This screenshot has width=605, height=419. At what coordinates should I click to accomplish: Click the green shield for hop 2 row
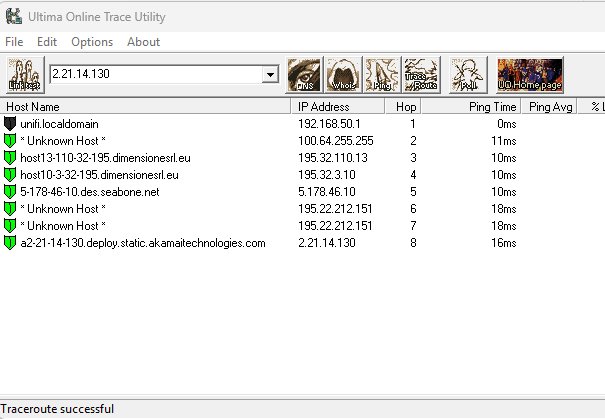pos(10,140)
